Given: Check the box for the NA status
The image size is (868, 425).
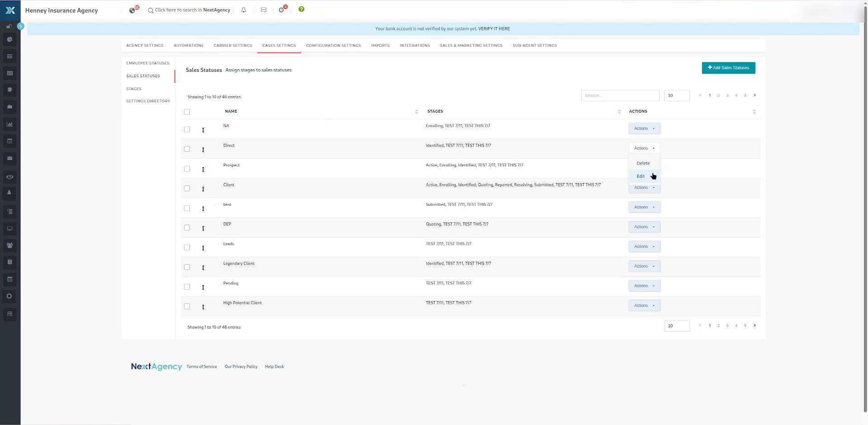Looking at the screenshot, I should tap(187, 129).
